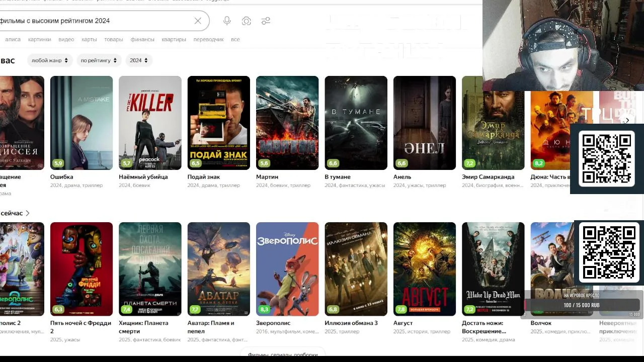Switch to the 'финансы' tab
The width and height of the screenshot is (644, 362).
pos(142,39)
